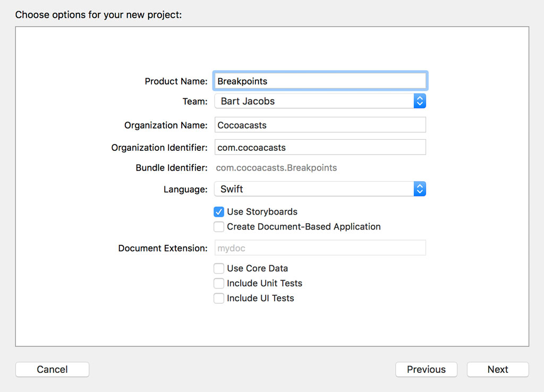
Task: Enable Include UI Tests
Action: (219, 298)
